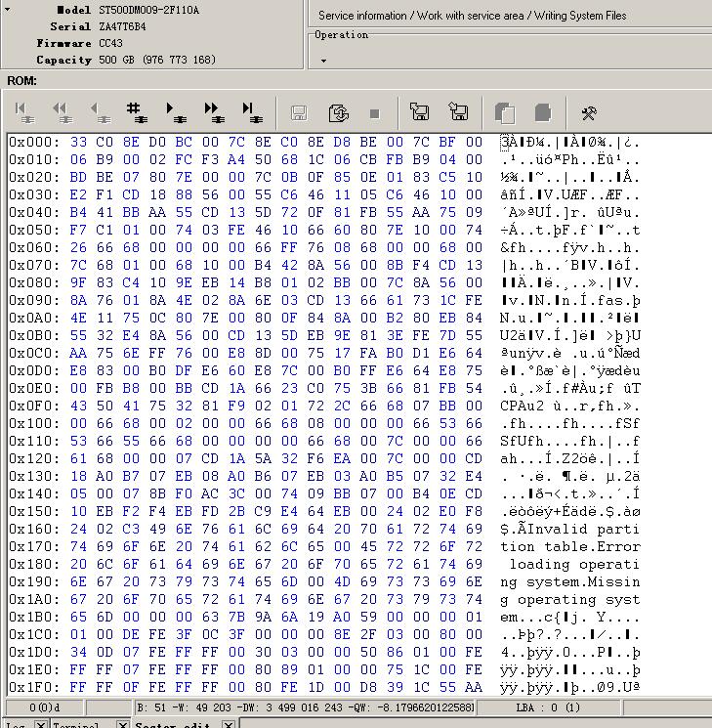Click the 0 (0) d status field
This screenshot has height=728, width=712.
pos(45,707)
